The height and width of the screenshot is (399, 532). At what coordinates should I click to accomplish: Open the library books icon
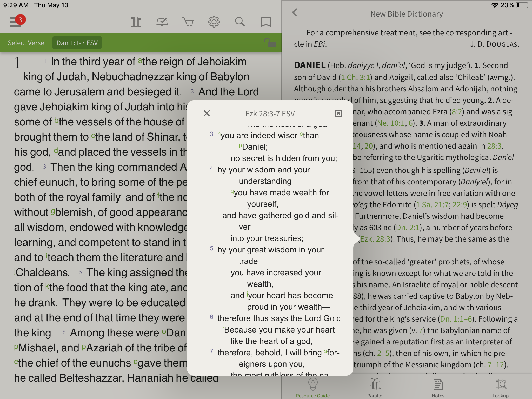[136, 22]
